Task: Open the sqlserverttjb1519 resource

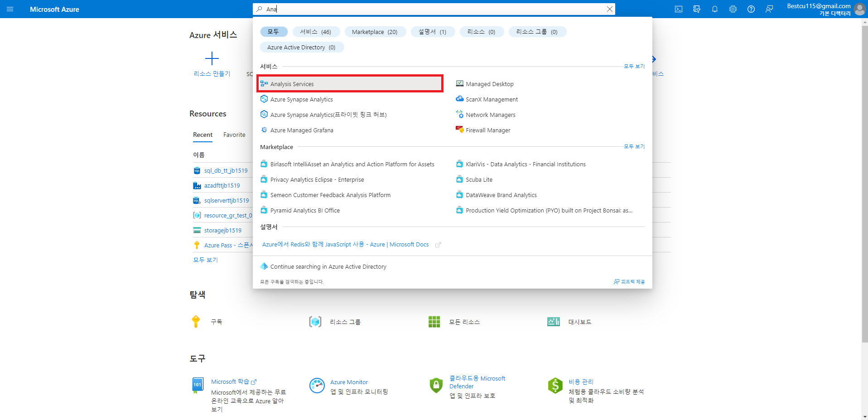Action: click(227, 200)
